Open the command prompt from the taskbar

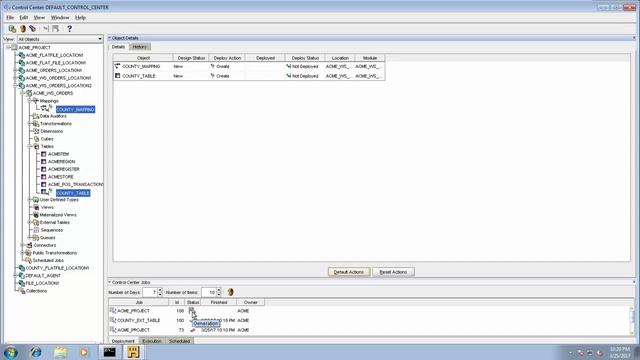(x=109, y=352)
